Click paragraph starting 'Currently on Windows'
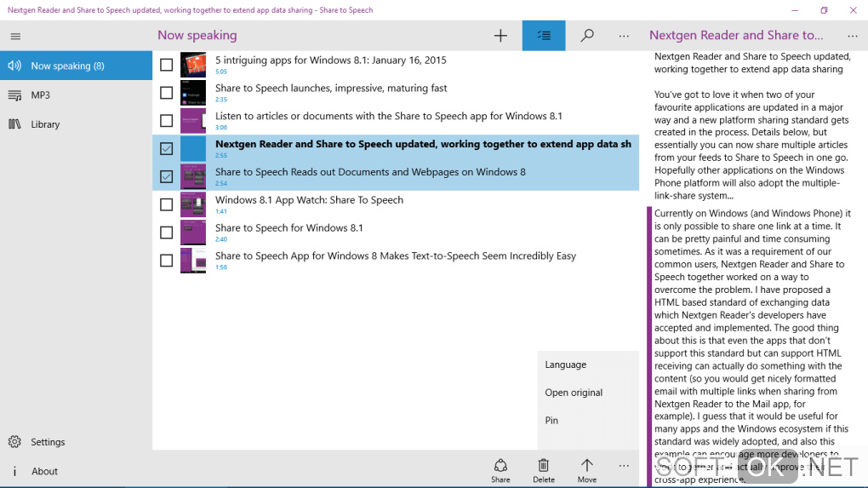Screen dimensions: 868x488 752,346
